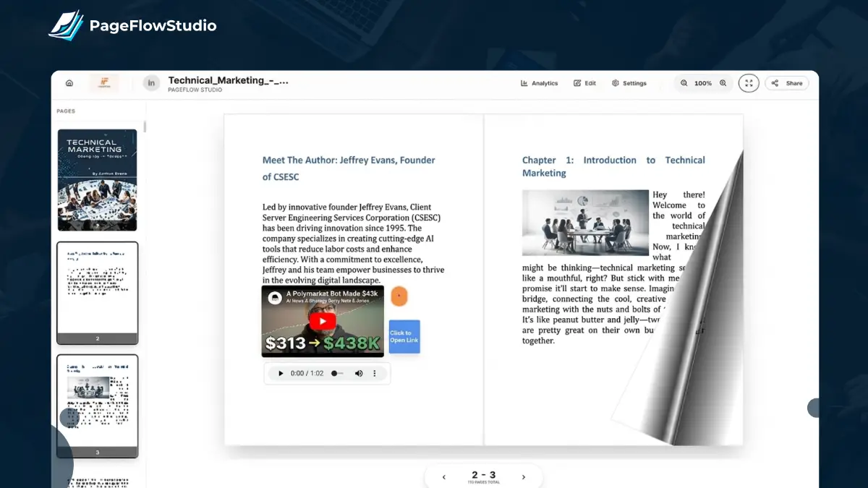Share the flipbook
This screenshot has width=868, height=488.
point(787,83)
